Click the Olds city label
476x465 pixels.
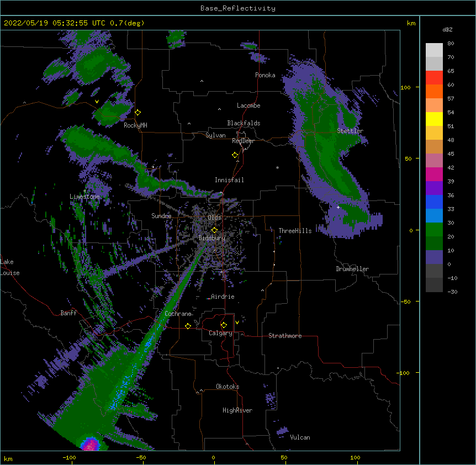[214, 218]
